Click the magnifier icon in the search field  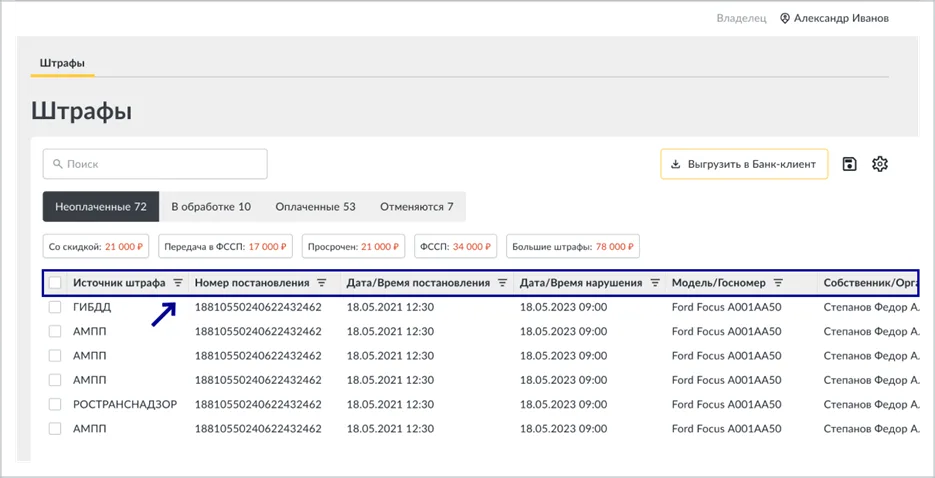(58, 164)
